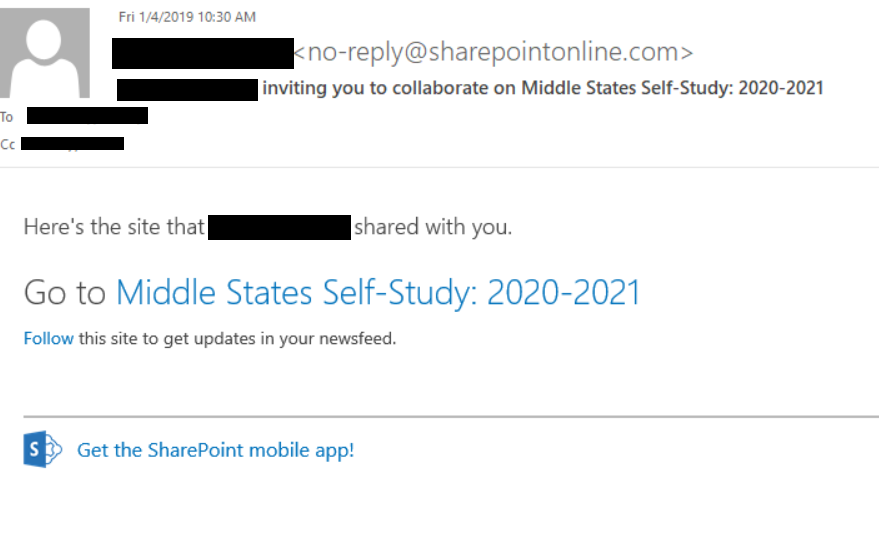This screenshot has width=879, height=554.
Task: Click the 'To' label in the header
Action: 7,117
